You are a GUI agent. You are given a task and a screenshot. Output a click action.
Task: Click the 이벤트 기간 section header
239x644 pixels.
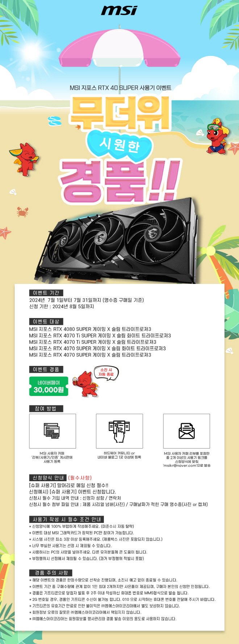coord(46,293)
